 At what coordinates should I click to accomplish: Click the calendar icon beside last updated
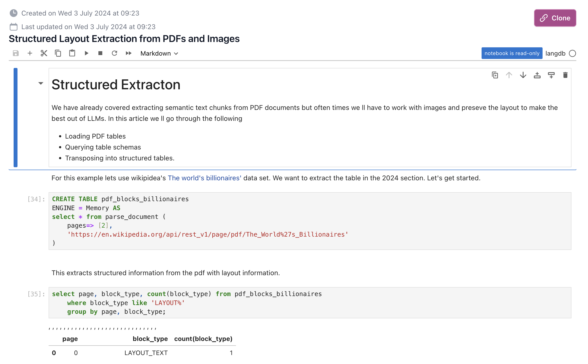[14, 27]
